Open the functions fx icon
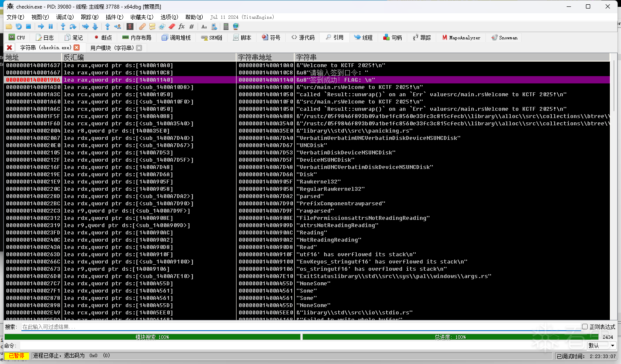 (x=182, y=27)
